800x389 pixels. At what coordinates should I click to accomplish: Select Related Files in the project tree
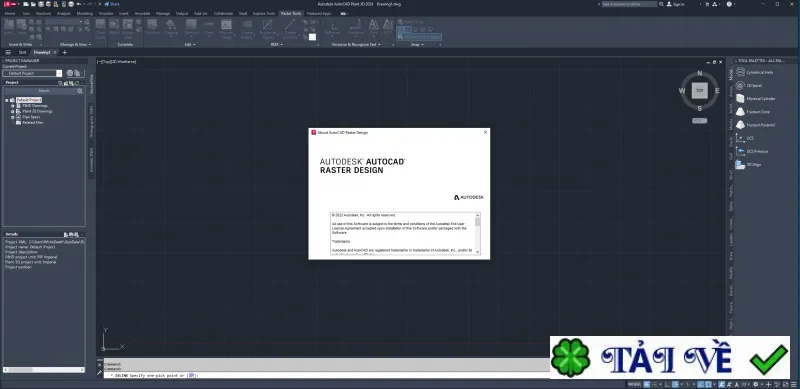pyautogui.click(x=33, y=123)
